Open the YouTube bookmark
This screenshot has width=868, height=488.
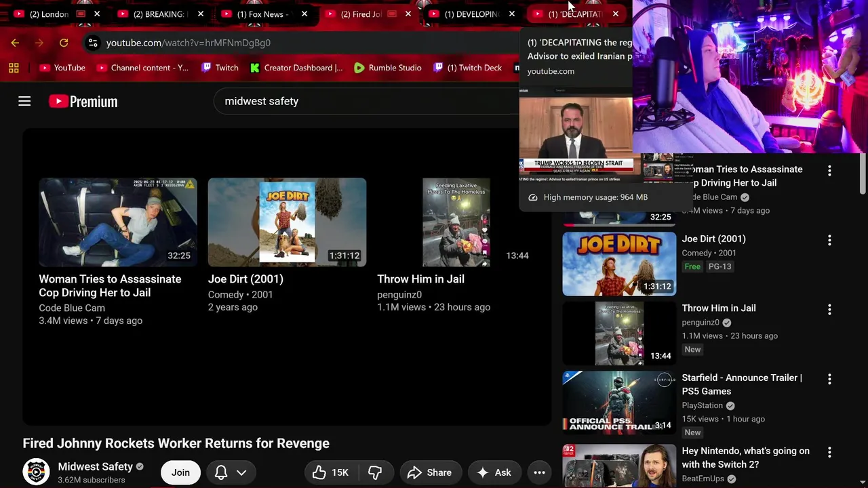pos(62,68)
